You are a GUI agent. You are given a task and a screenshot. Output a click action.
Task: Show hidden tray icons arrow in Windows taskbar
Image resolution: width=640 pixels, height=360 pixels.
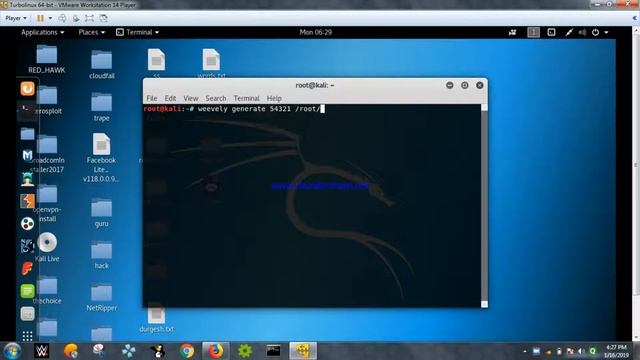[x=524, y=351]
